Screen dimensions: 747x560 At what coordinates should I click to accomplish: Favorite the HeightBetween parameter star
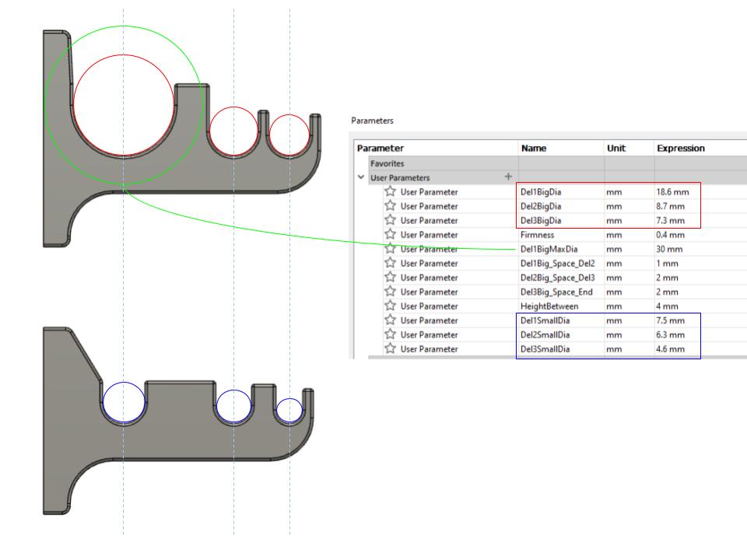point(391,306)
